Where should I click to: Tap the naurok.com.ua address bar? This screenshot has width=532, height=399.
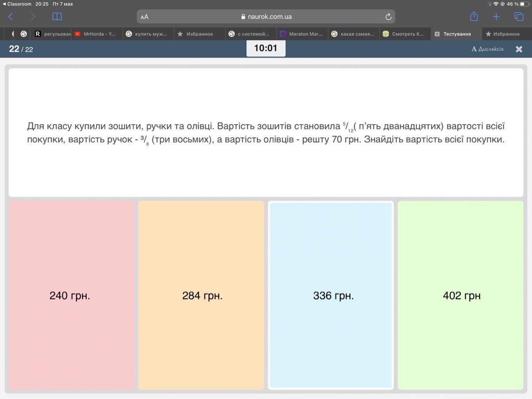266,17
